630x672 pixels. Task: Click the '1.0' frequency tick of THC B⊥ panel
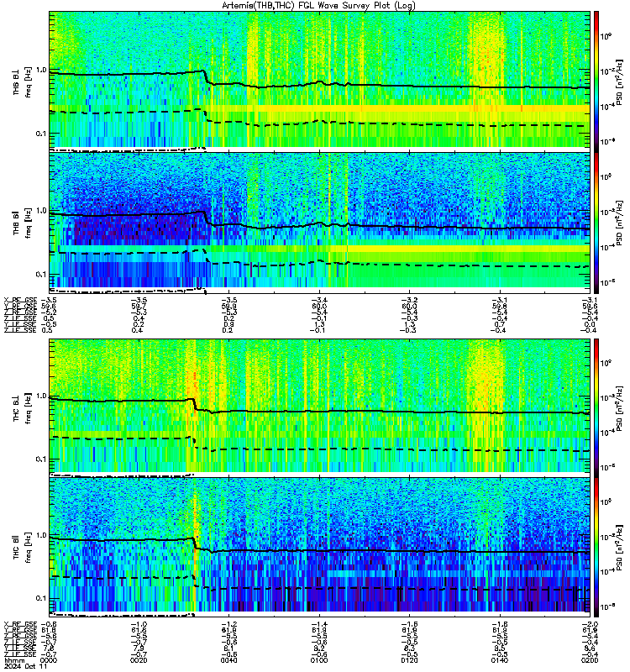(x=41, y=396)
